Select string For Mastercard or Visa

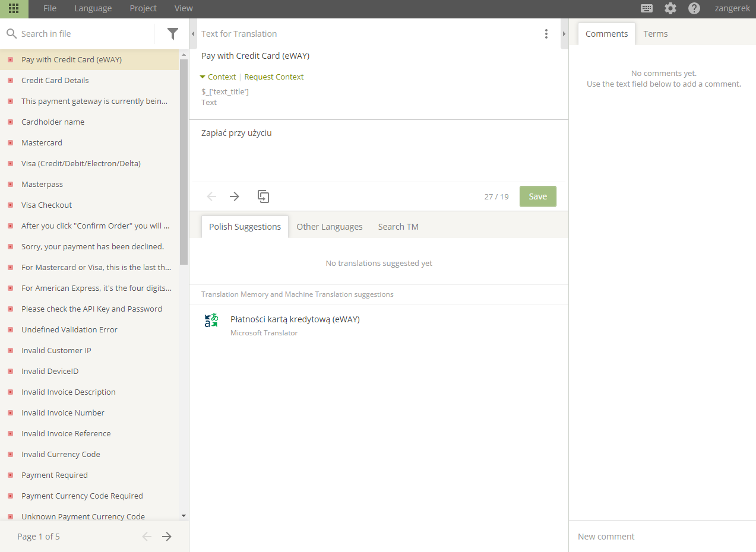click(89, 267)
